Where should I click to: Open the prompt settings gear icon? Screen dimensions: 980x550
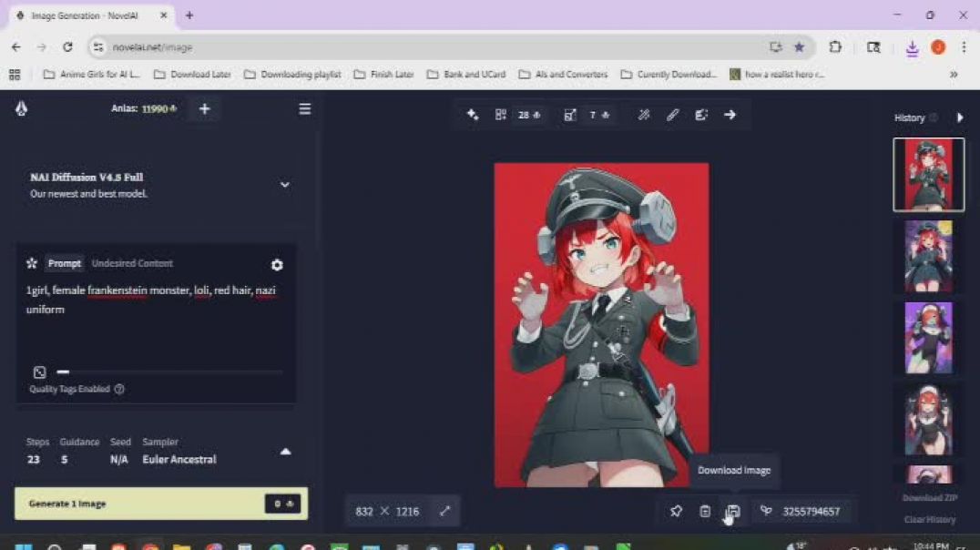click(x=277, y=265)
